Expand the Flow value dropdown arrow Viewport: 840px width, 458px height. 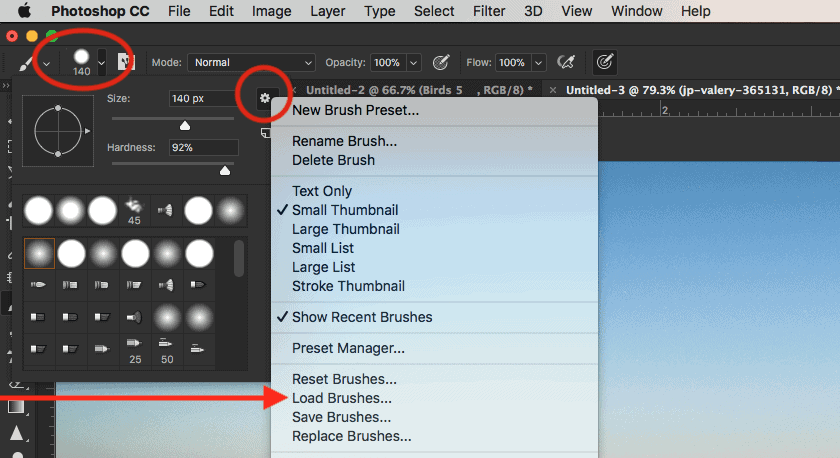[x=539, y=62]
